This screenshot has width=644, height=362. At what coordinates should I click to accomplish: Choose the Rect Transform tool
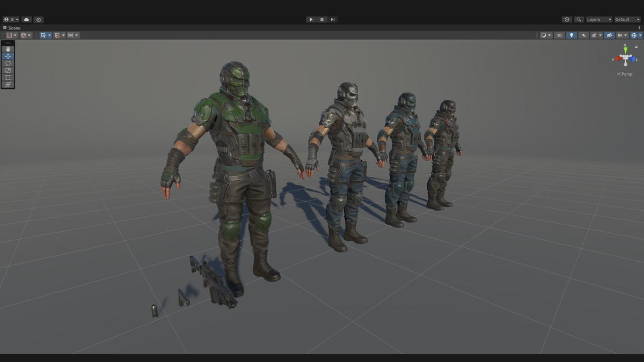tap(8, 77)
